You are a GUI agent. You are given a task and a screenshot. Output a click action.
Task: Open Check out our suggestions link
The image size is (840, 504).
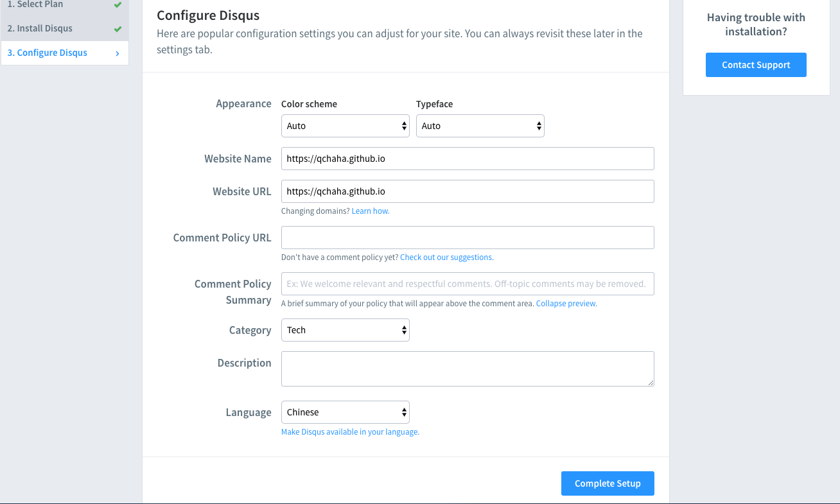[x=447, y=257]
